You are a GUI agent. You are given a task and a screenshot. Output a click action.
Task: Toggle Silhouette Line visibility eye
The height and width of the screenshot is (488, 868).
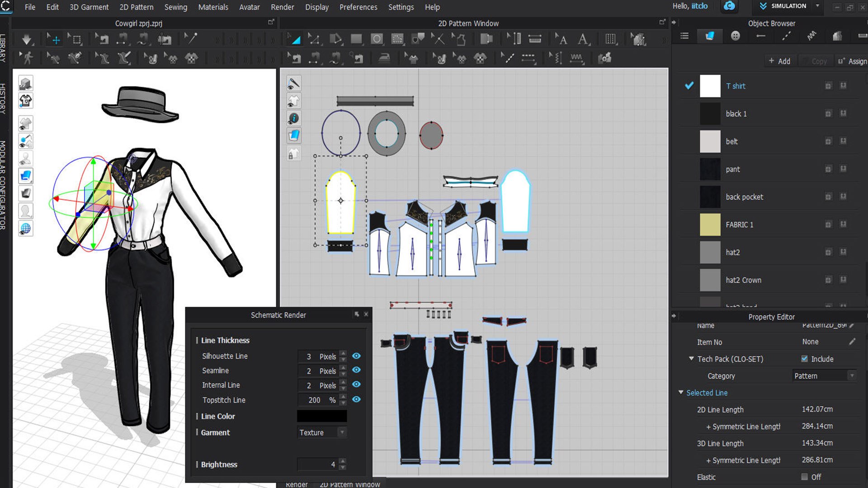pyautogui.click(x=356, y=356)
